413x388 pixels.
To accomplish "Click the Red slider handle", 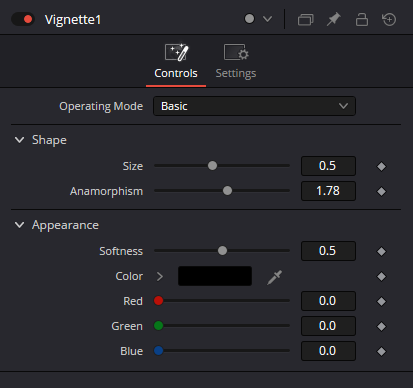I will [x=158, y=301].
